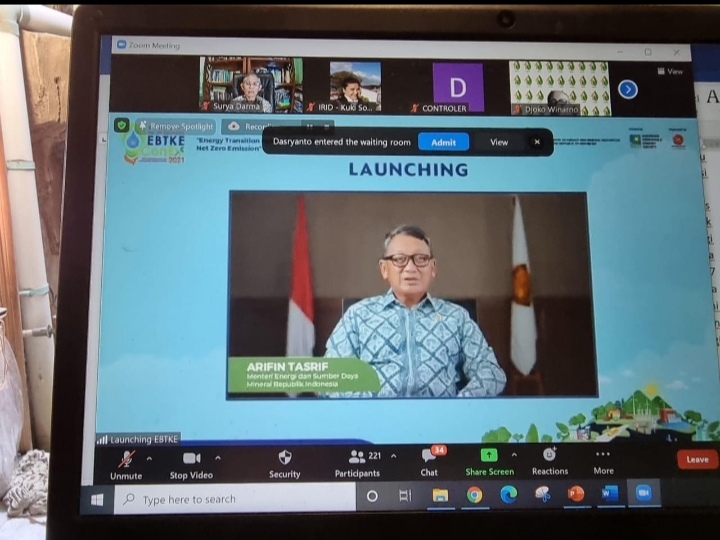Show next participants with blue arrow
Screen dimensions: 720x540
(x=628, y=89)
